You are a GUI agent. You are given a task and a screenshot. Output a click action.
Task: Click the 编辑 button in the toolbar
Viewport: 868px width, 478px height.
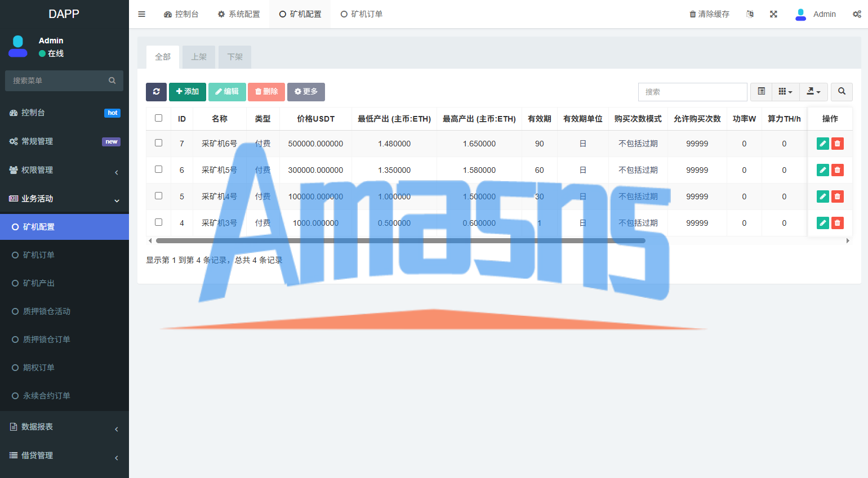click(227, 92)
